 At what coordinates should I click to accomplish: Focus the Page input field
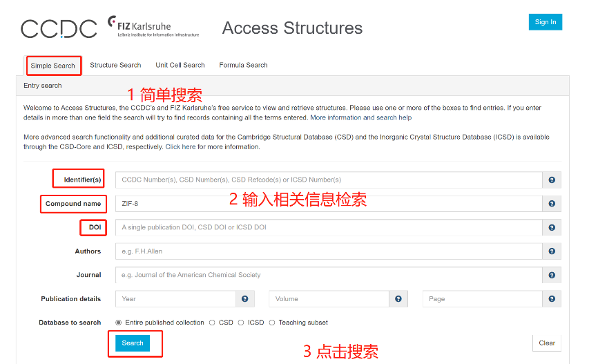click(x=483, y=299)
